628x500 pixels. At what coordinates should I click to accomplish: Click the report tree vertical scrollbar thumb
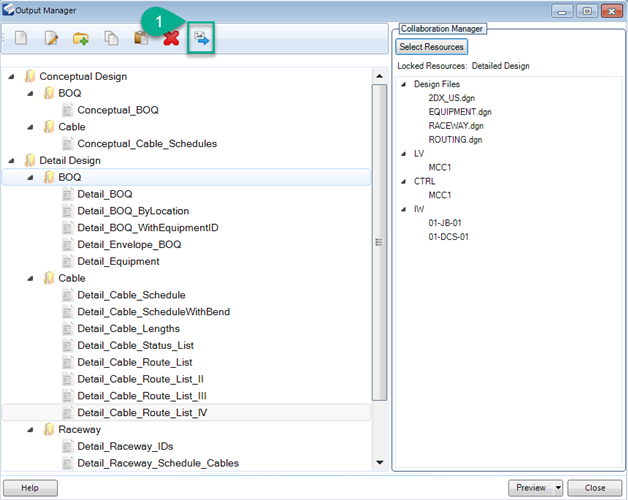(379, 242)
